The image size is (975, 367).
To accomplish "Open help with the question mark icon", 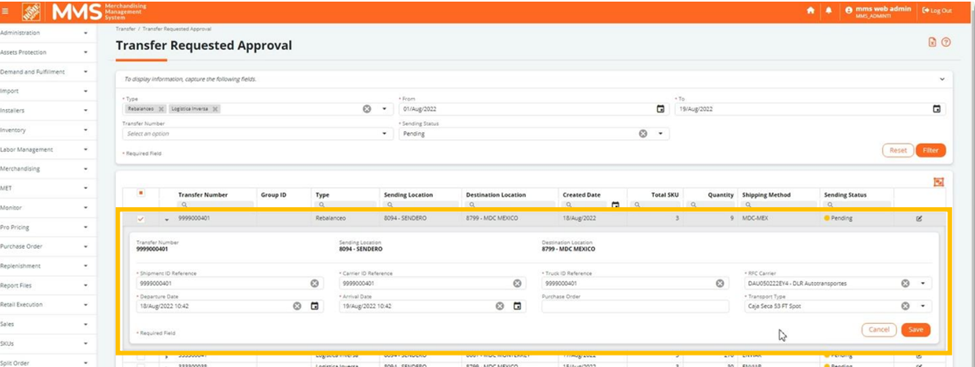I will tap(946, 42).
